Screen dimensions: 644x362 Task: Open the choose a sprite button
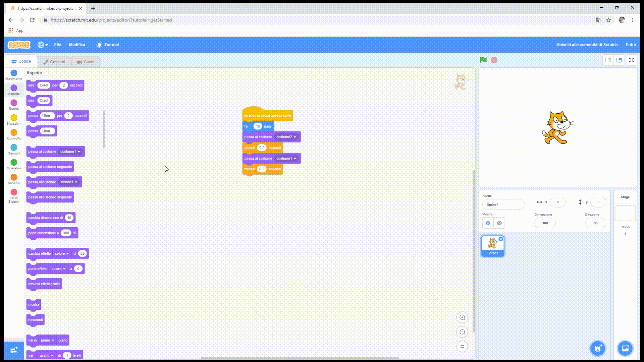[598, 348]
